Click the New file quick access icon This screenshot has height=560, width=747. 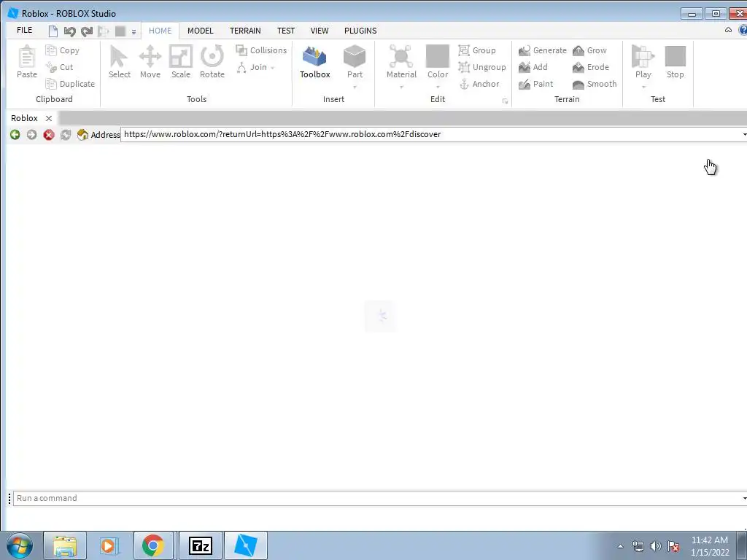click(x=53, y=31)
